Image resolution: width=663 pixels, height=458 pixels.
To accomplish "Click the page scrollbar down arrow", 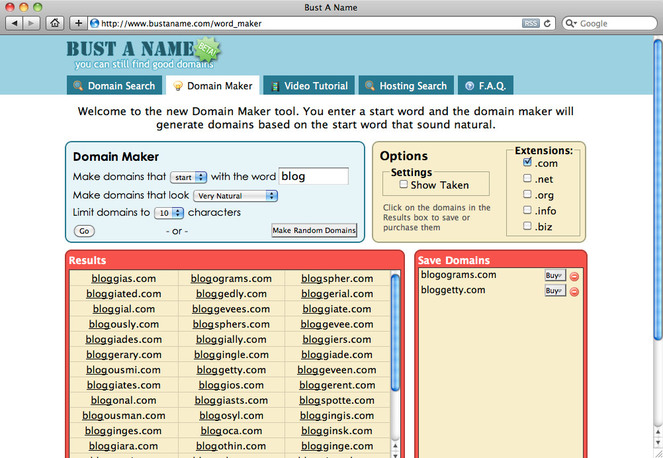I will tap(658, 442).
